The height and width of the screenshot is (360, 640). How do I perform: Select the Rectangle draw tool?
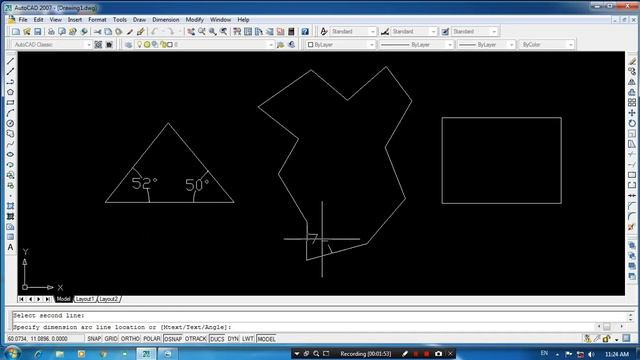pyautogui.click(x=11, y=102)
